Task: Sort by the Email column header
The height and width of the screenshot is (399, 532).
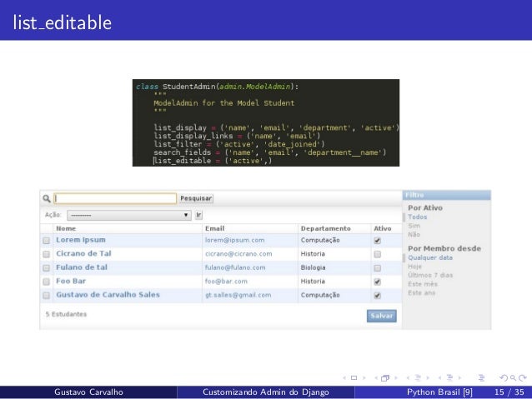Action: [215, 228]
